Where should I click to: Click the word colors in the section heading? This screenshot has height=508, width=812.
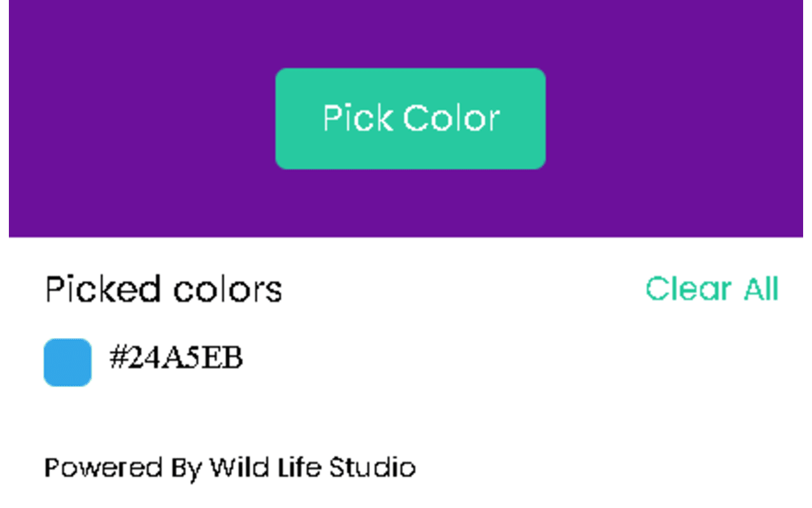pyautogui.click(x=227, y=290)
